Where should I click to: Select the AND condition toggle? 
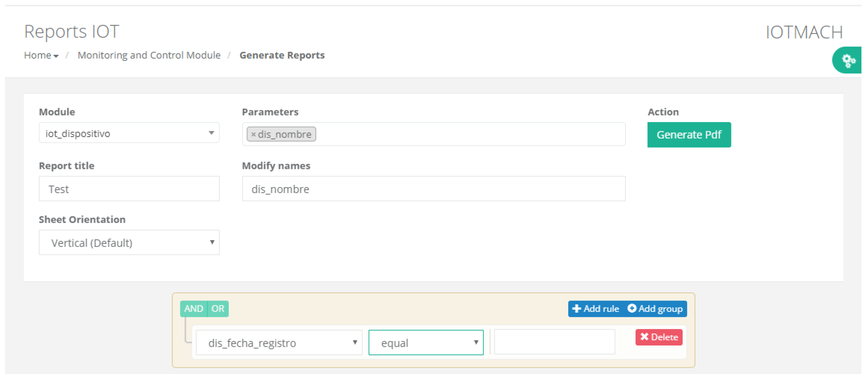pyautogui.click(x=193, y=309)
